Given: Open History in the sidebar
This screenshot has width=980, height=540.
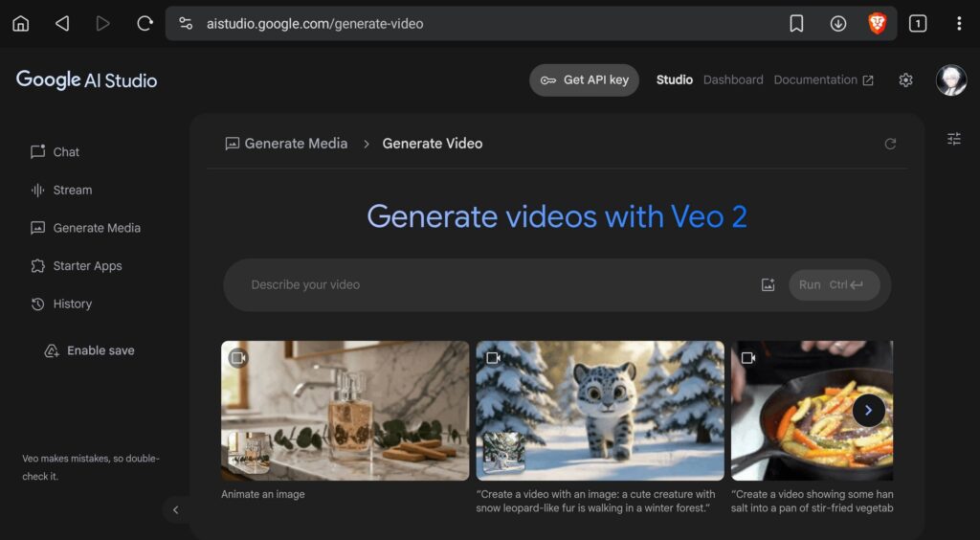Looking at the screenshot, I should point(61,304).
